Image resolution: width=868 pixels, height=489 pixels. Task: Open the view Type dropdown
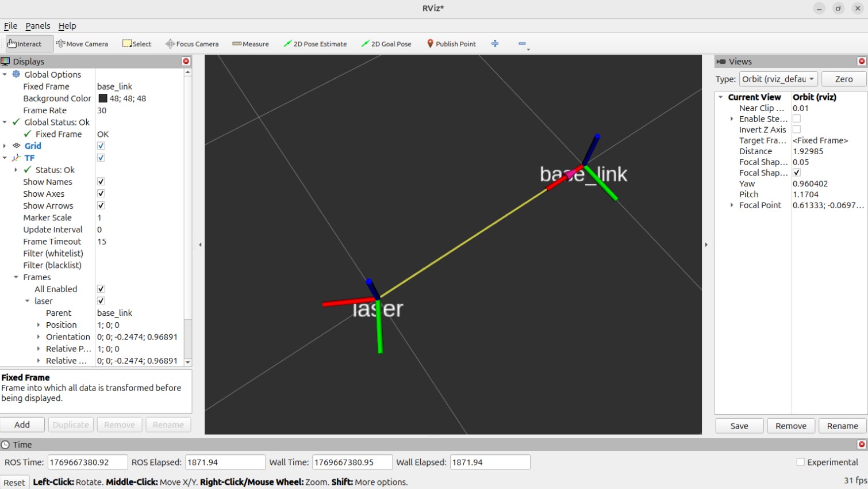(x=778, y=79)
